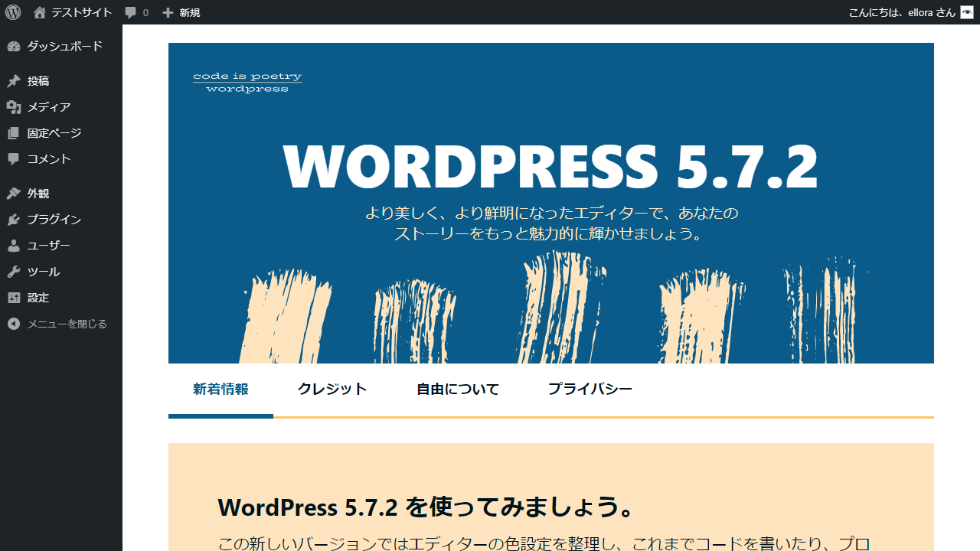Click the ユーザー person icon
This screenshot has height=551, width=980.
point(14,246)
